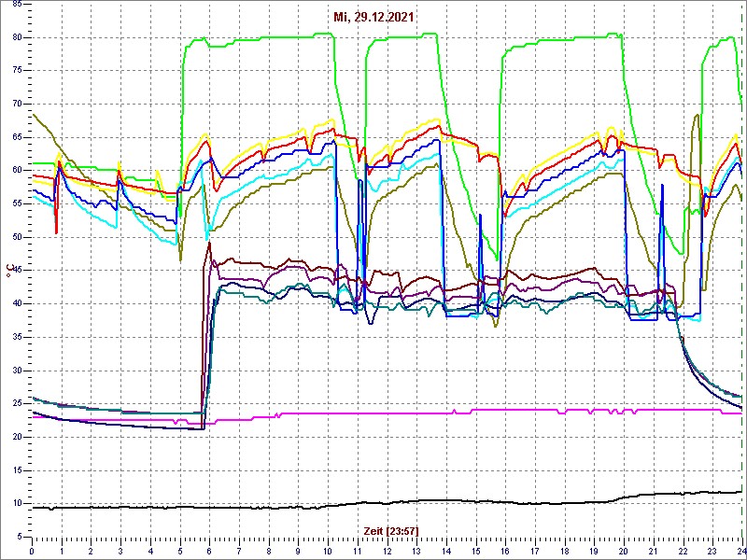
Task: Click hour 24 on the time axis
Action: 741,550
